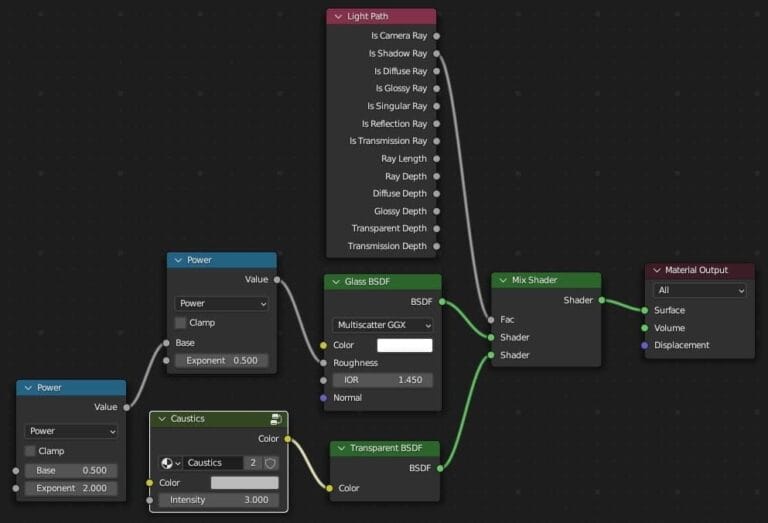Image resolution: width=768 pixels, height=523 pixels.
Task: Collapse the lower-left Power node with Base 0.500
Action: tap(28, 388)
